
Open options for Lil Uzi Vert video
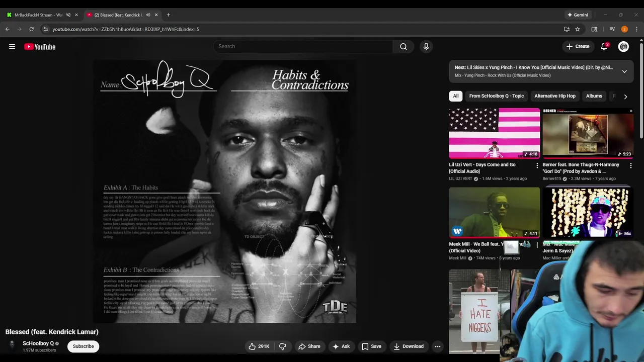(x=537, y=165)
